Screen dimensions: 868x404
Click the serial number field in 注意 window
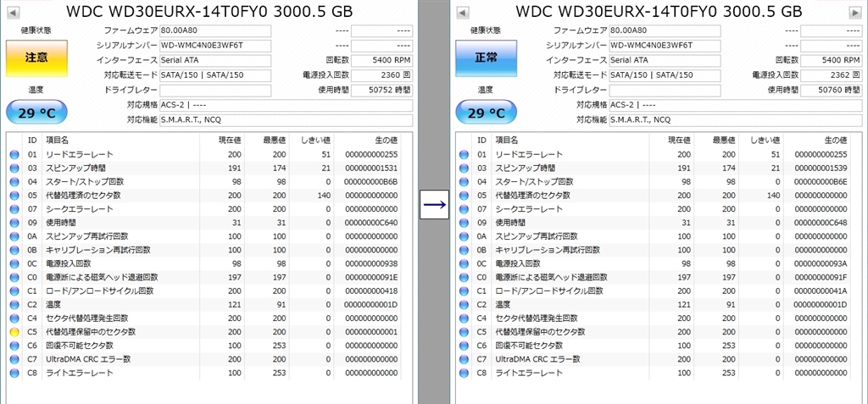coord(215,46)
